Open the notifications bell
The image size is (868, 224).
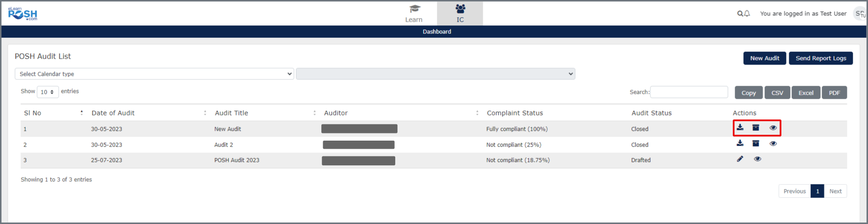click(x=747, y=14)
